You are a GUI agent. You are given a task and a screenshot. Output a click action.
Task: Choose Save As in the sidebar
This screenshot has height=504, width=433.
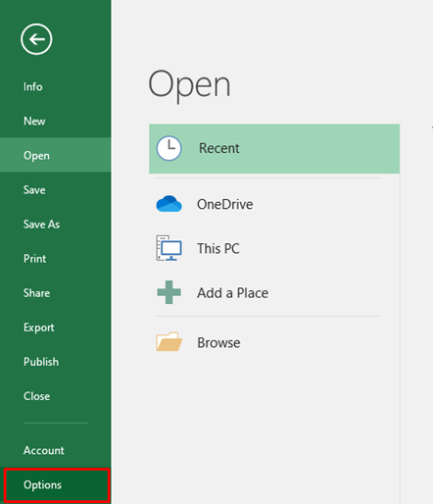coord(56,225)
